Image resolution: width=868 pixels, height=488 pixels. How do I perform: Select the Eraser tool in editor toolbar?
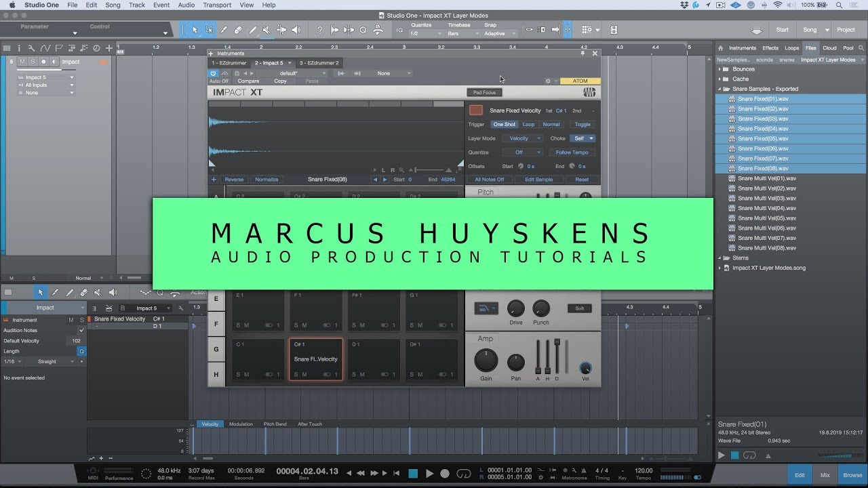point(83,292)
